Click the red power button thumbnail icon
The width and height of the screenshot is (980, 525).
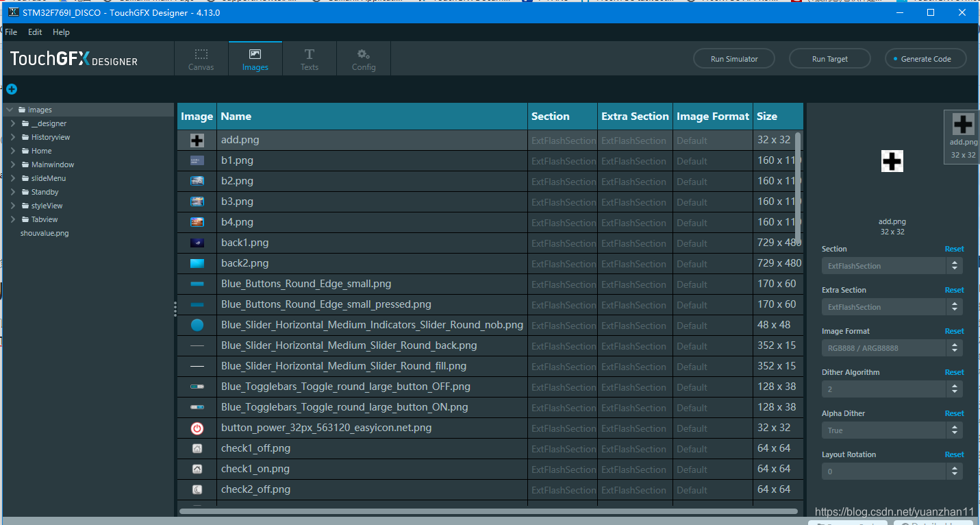[x=197, y=428]
